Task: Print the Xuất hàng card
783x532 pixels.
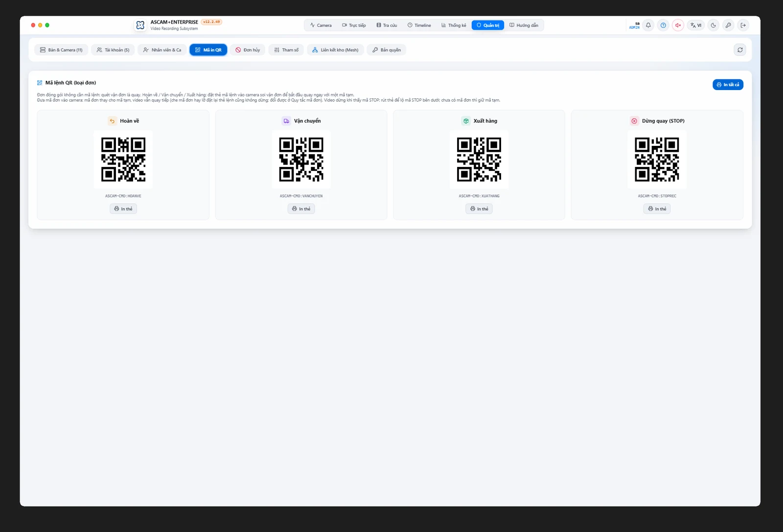Action: 479,209
